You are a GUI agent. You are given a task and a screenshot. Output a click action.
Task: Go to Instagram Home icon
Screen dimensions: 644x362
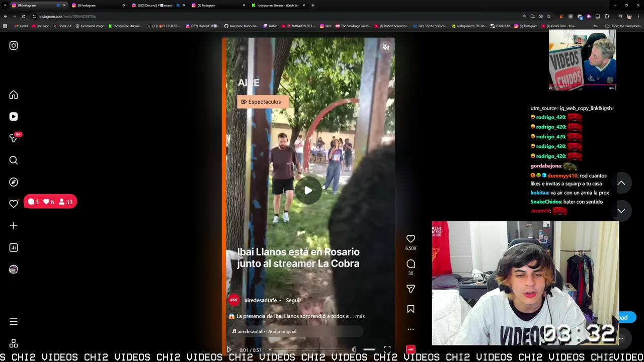[x=14, y=95]
